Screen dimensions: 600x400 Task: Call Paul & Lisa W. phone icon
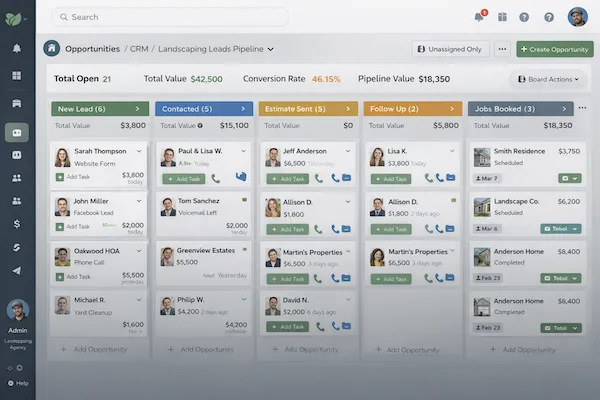(x=216, y=179)
